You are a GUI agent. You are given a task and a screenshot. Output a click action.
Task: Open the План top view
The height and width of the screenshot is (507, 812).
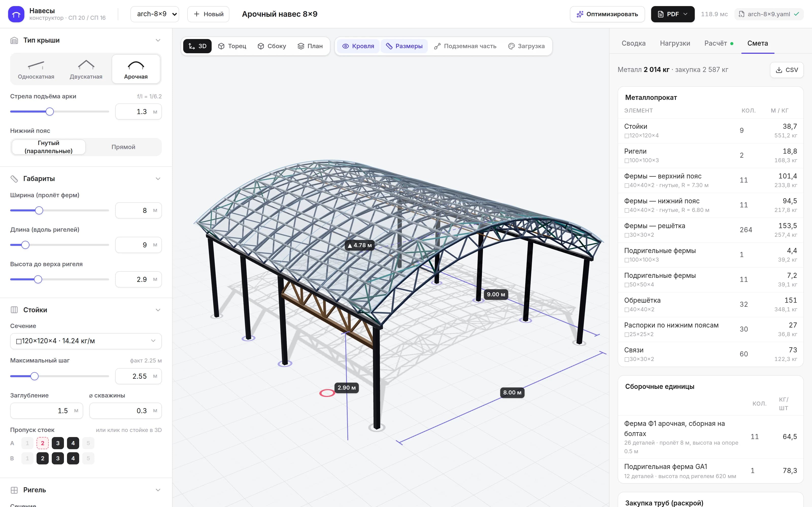coord(310,46)
